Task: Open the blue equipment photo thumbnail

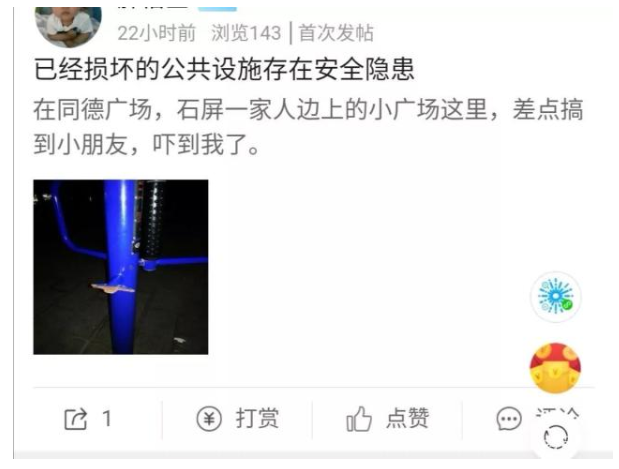Action: [121, 267]
